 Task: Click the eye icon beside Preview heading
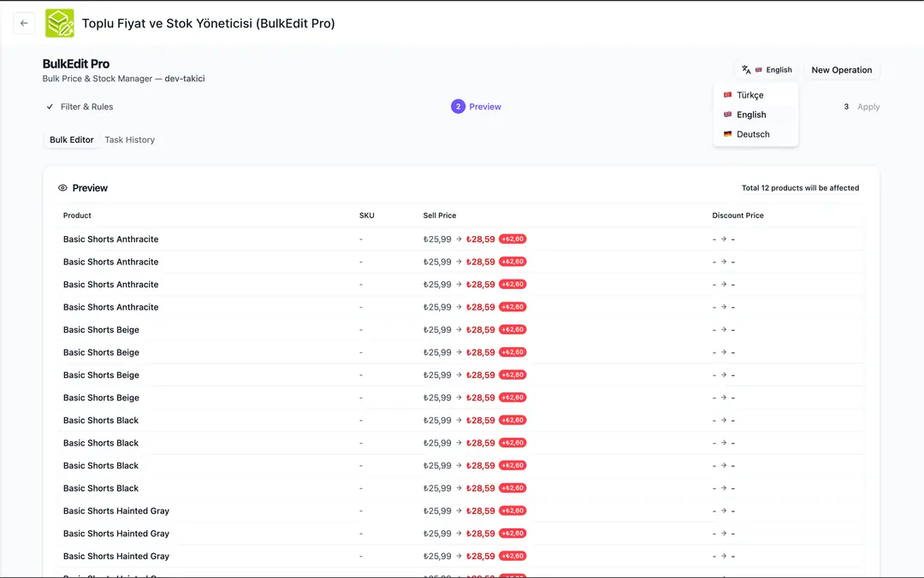(62, 188)
